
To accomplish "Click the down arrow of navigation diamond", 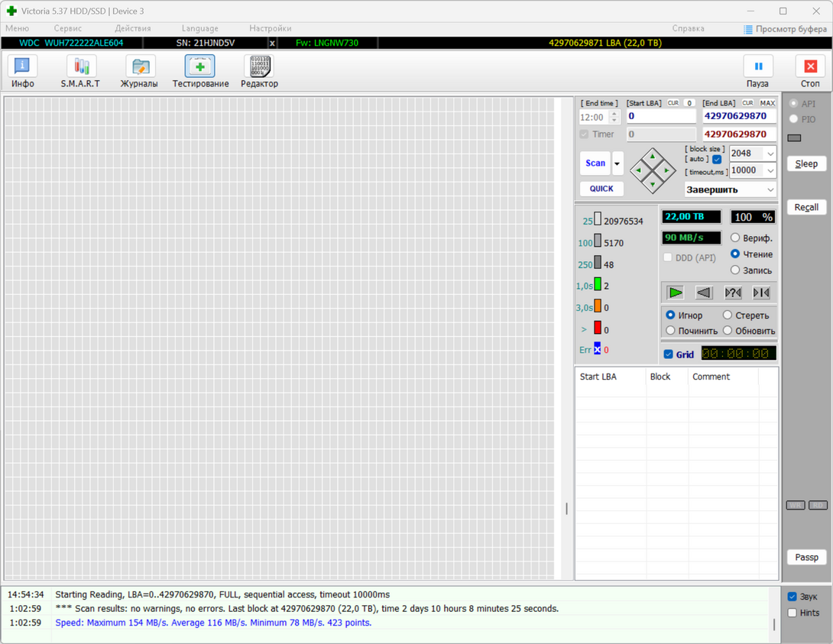I will coord(653,185).
